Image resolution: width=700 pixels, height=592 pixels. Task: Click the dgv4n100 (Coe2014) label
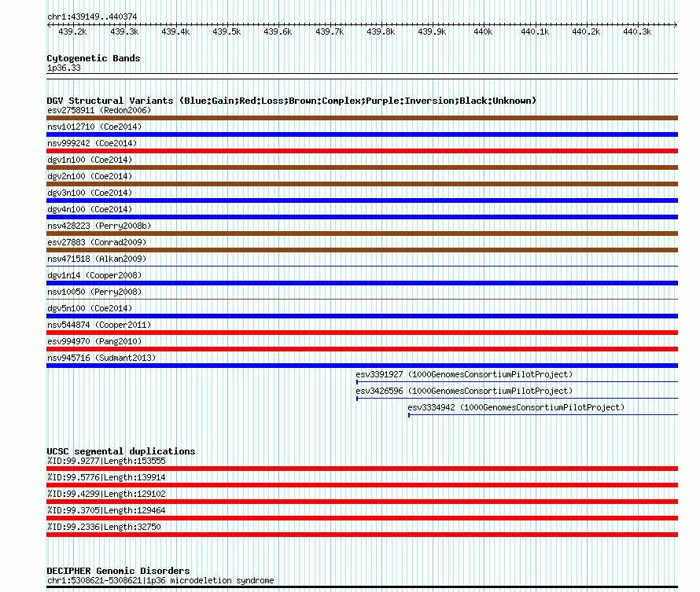[x=90, y=209]
